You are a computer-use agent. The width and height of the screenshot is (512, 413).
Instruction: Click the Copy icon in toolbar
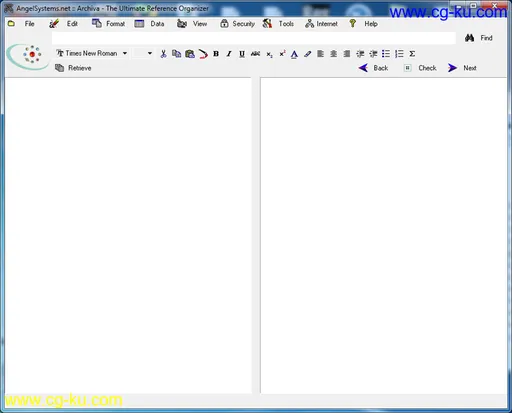pos(176,54)
